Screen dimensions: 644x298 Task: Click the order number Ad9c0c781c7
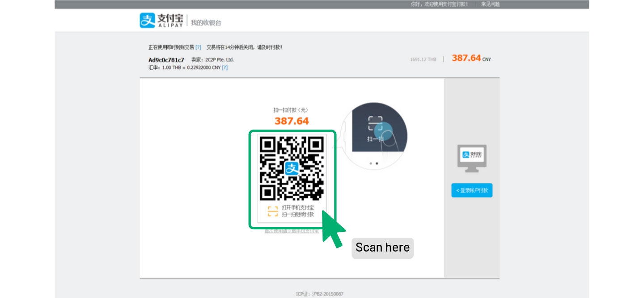(166, 60)
